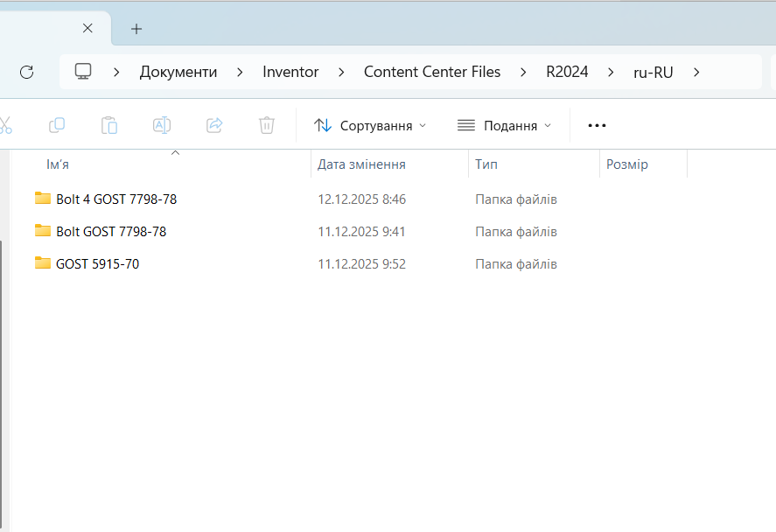This screenshot has width=776, height=532.
Task: Navigate to Inventor in the breadcrumb
Action: (x=290, y=73)
